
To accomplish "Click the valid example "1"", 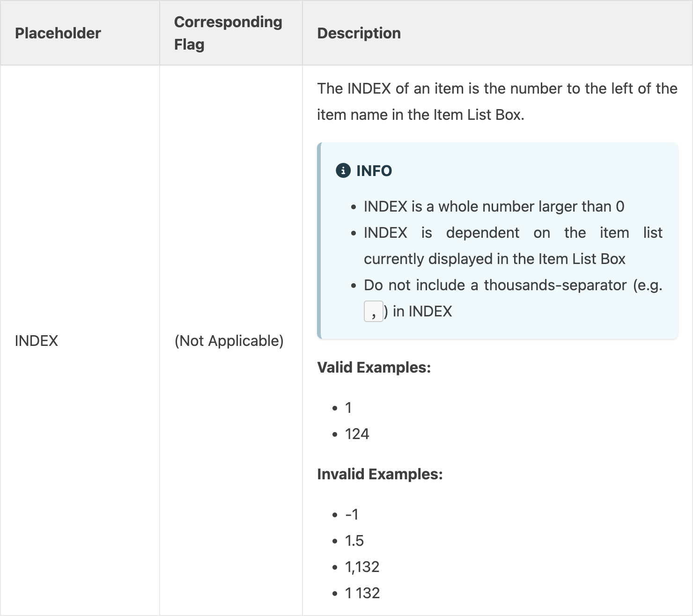I will point(348,408).
